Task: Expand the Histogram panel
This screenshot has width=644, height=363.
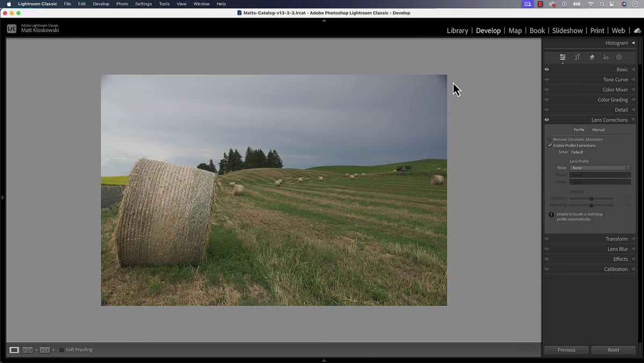Action: pos(633,43)
